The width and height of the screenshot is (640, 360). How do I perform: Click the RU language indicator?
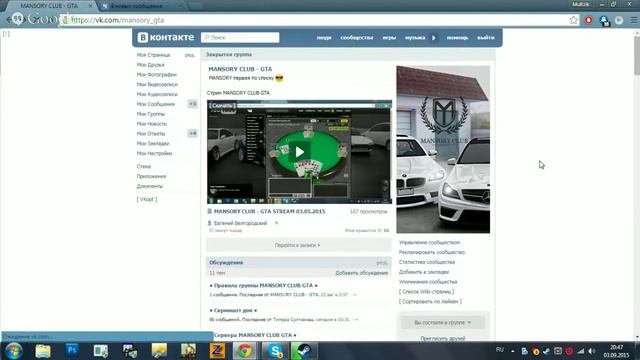click(x=500, y=350)
